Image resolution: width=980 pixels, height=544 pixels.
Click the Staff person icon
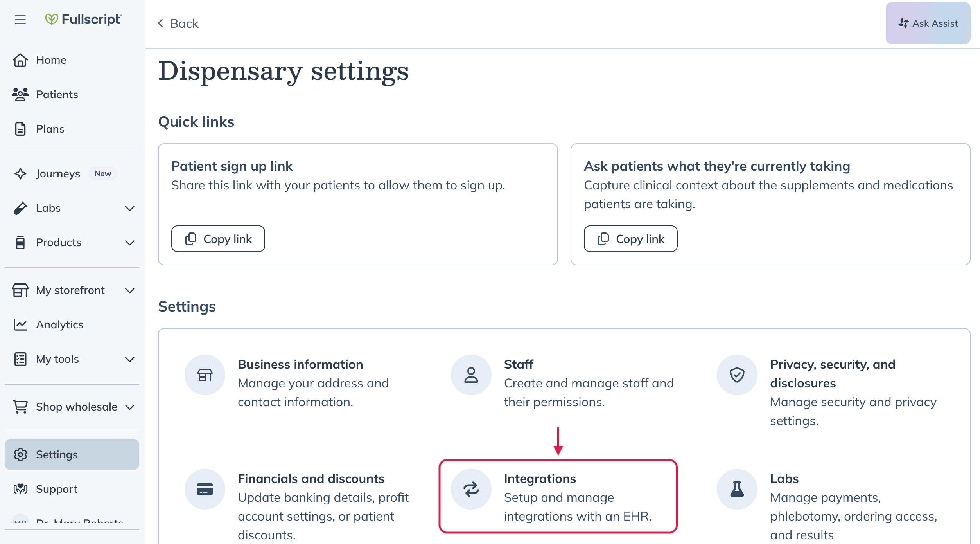coord(471,375)
